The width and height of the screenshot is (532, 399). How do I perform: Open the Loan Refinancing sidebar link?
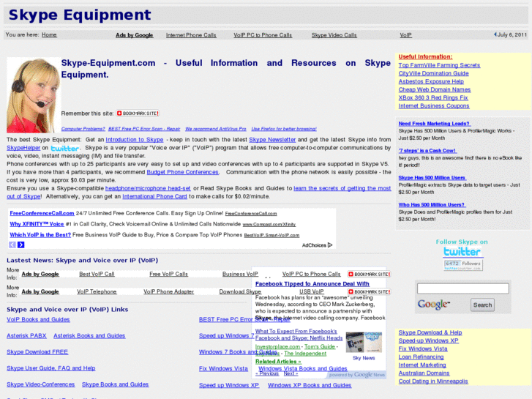coord(421,357)
